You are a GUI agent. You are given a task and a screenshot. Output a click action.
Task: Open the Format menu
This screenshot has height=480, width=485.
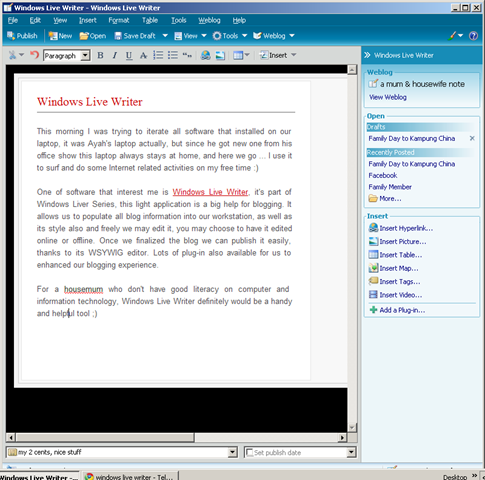coord(119,20)
